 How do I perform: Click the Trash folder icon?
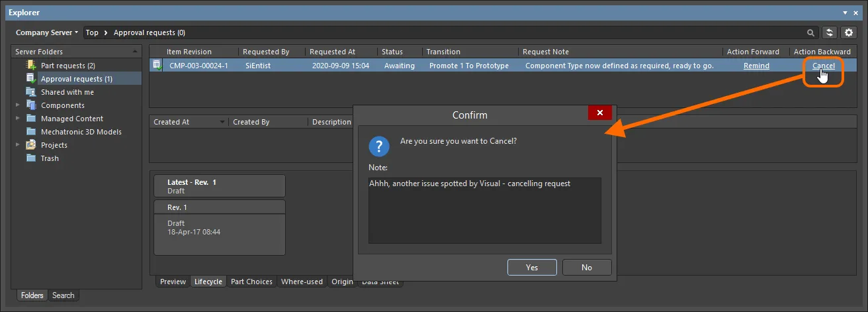(x=30, y=158)
